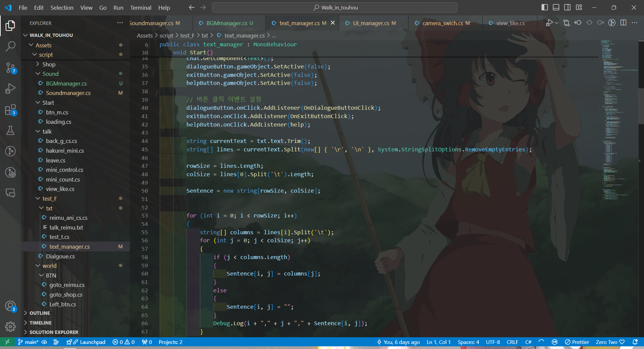Click Run and Debug play button in editor toolbar
The height and width of the screenshot is (349, 644).
[x=549, y=23]
